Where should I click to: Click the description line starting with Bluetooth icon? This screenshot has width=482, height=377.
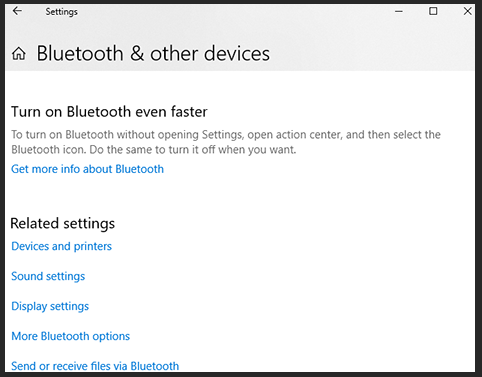pyautogui.click(x=153, y=150)
